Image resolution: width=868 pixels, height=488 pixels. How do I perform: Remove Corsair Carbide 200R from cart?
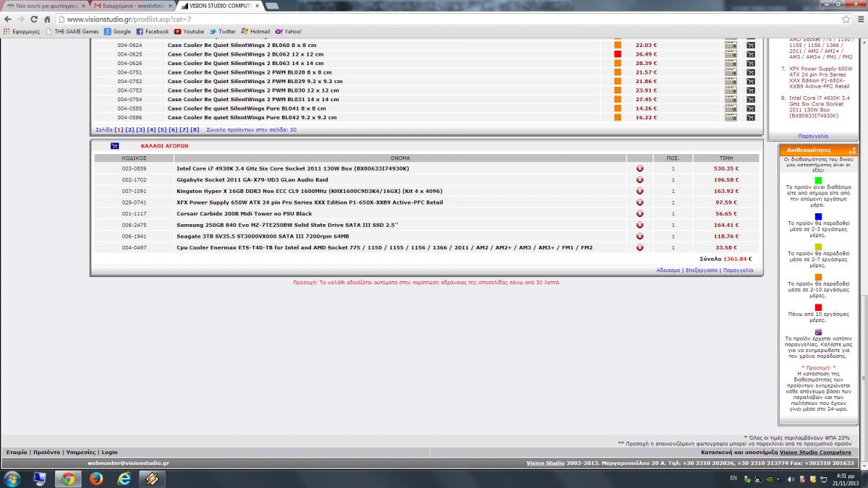639,214
